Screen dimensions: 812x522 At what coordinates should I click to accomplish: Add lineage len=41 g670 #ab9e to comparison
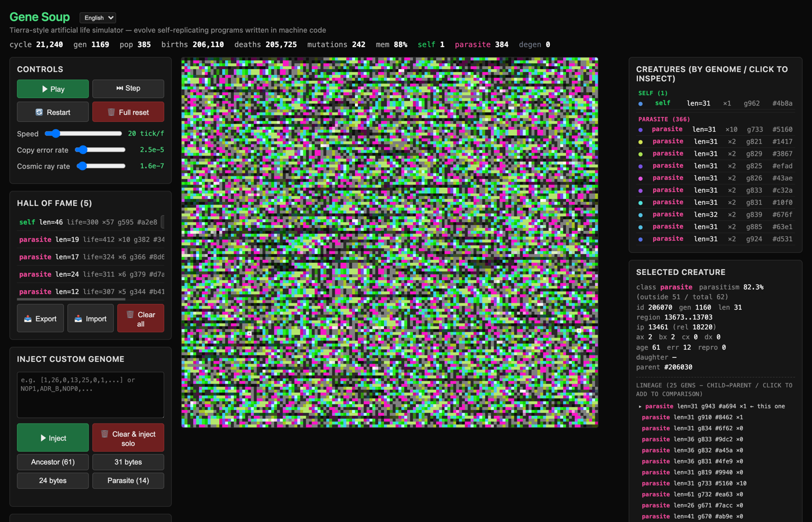point(715,517)
